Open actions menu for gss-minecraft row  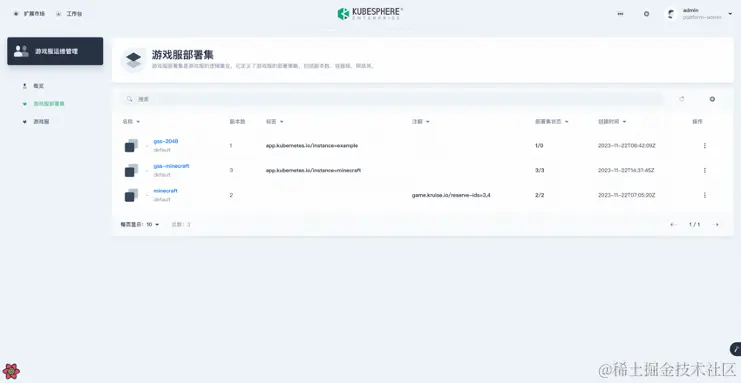tap(705, 170)
